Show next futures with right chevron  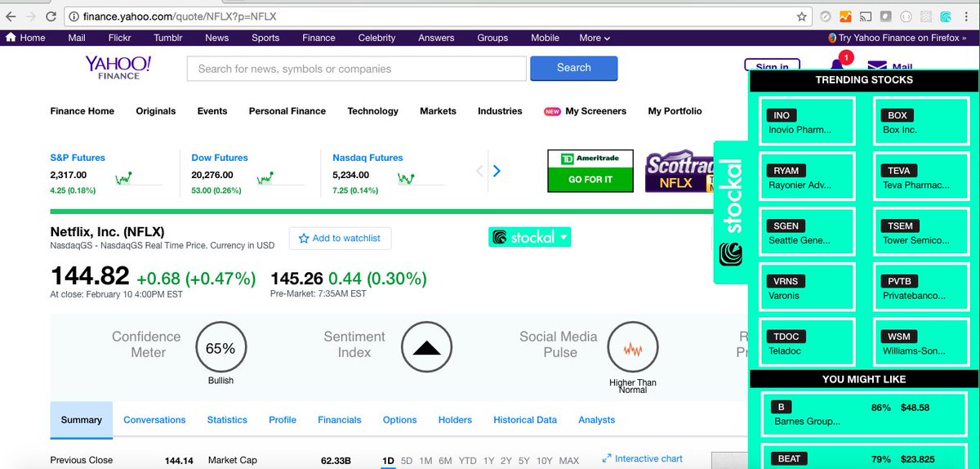coord(497,171)
